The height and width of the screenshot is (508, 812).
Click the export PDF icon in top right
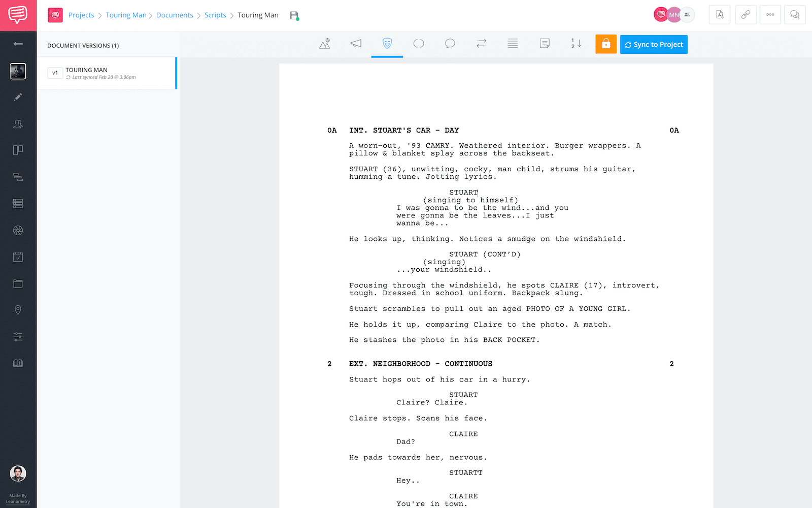719,15
